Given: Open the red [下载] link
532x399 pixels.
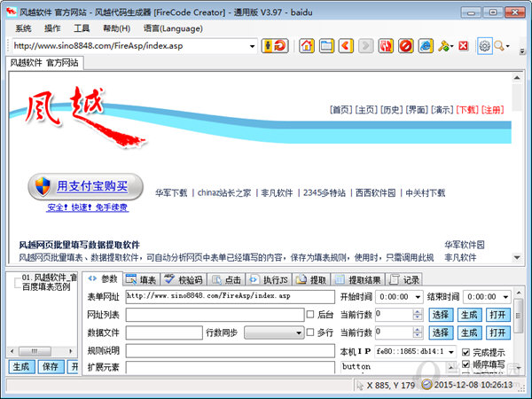Looking at the screenshot, I should 467,110.
